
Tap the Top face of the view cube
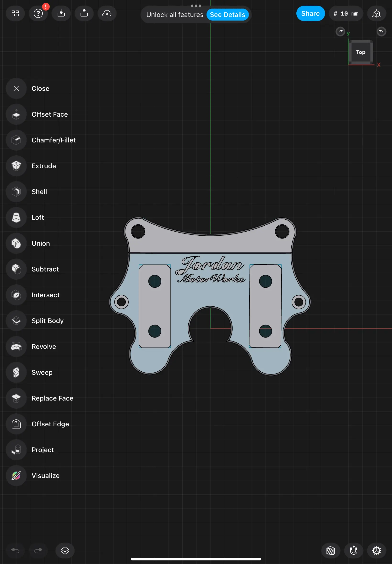pyautogui.click(x=360, y=52)
